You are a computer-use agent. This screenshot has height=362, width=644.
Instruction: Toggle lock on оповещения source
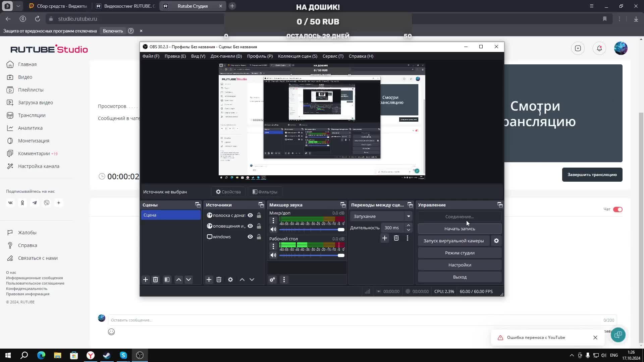(259, 226)
